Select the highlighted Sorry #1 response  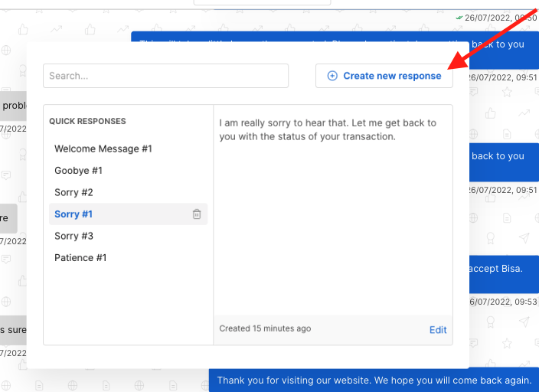pyautogui.click(x=73, y=214)
